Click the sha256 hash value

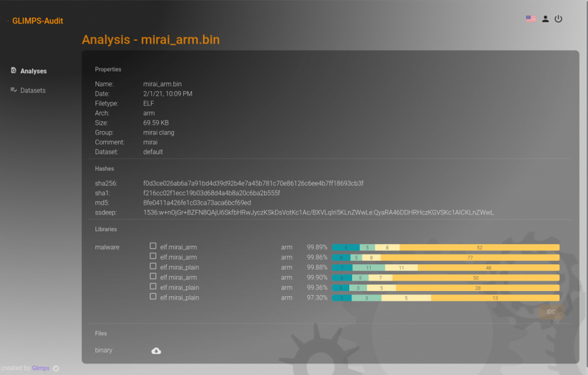click(x=253, y=184)
